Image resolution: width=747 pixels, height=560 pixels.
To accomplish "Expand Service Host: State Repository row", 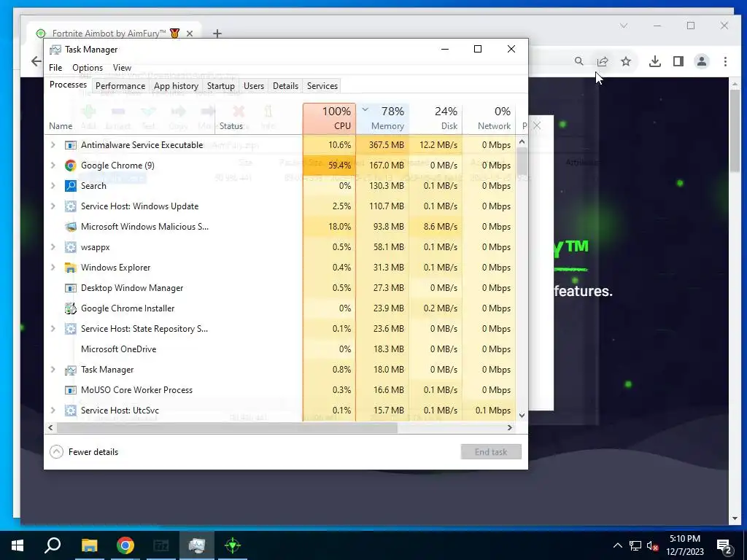I will [53, 329].
